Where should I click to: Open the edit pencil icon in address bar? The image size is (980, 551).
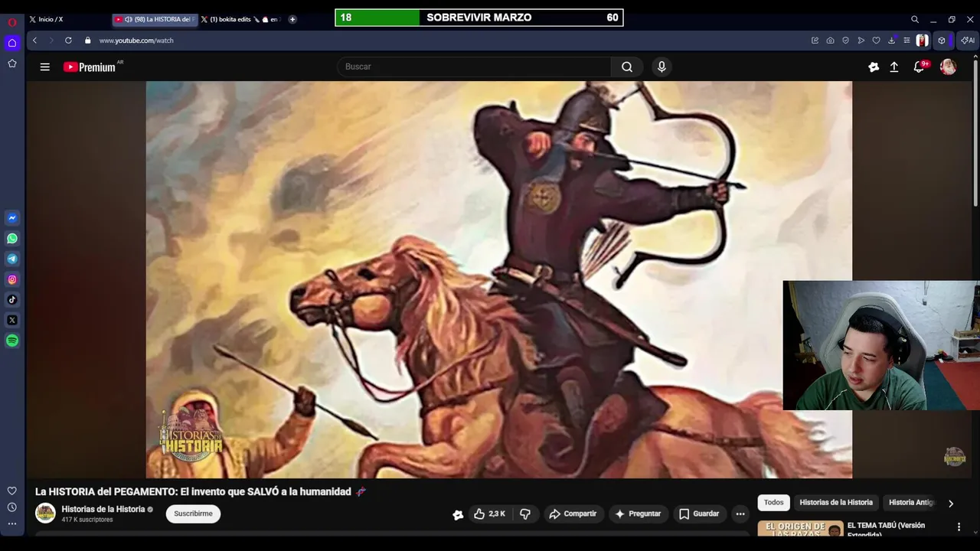[x=815, y=41]
